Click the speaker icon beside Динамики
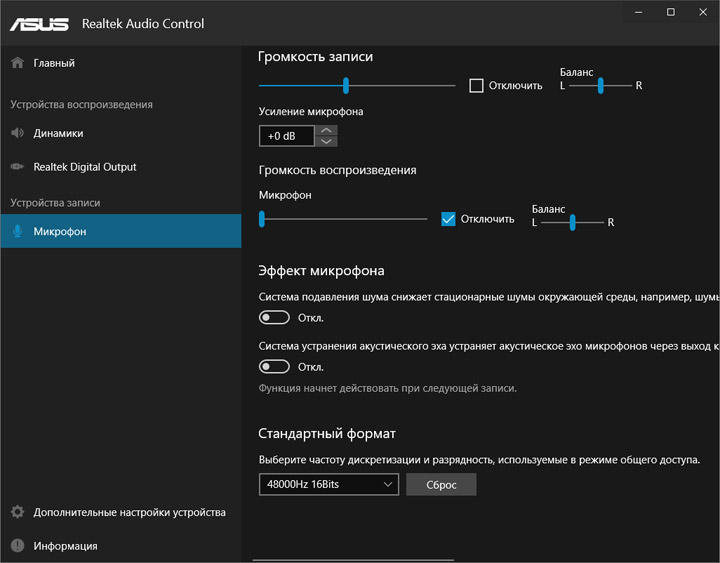Viewport: 720px width, 563px height. click(17, 133)
